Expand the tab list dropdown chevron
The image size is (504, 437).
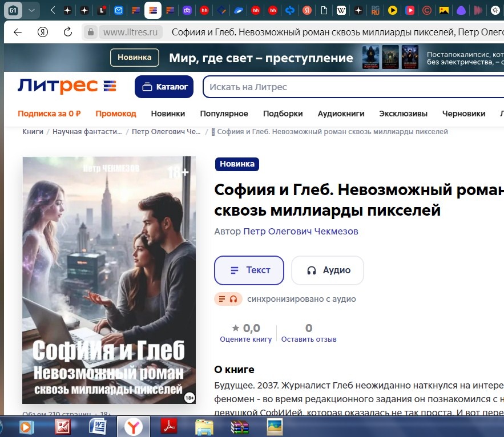coord(31,10)
